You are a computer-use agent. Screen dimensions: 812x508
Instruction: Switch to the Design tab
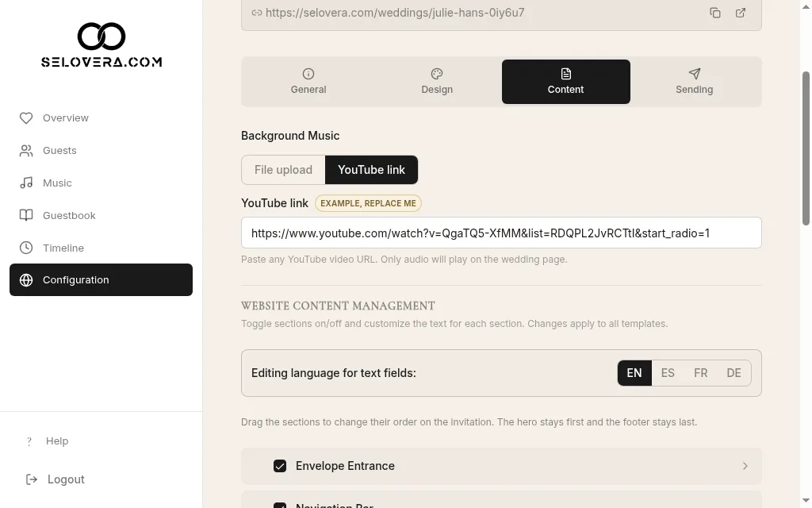437,82
